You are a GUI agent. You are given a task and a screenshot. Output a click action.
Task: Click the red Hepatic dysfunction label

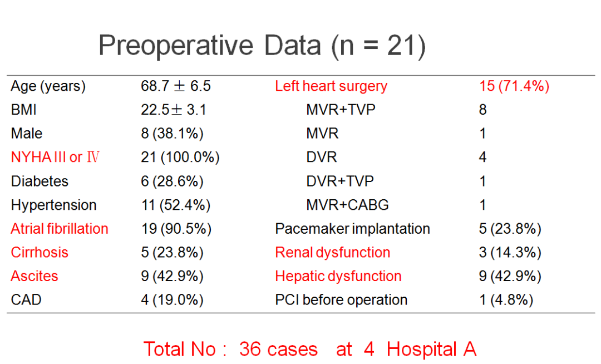pyautogui.click(x=338, y=276)
